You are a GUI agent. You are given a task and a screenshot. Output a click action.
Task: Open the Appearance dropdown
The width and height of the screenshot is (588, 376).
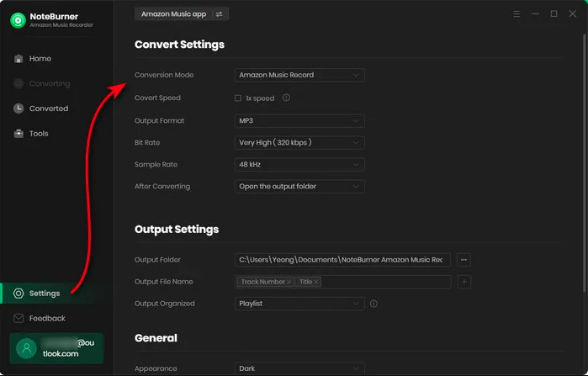tap(299, 368)
